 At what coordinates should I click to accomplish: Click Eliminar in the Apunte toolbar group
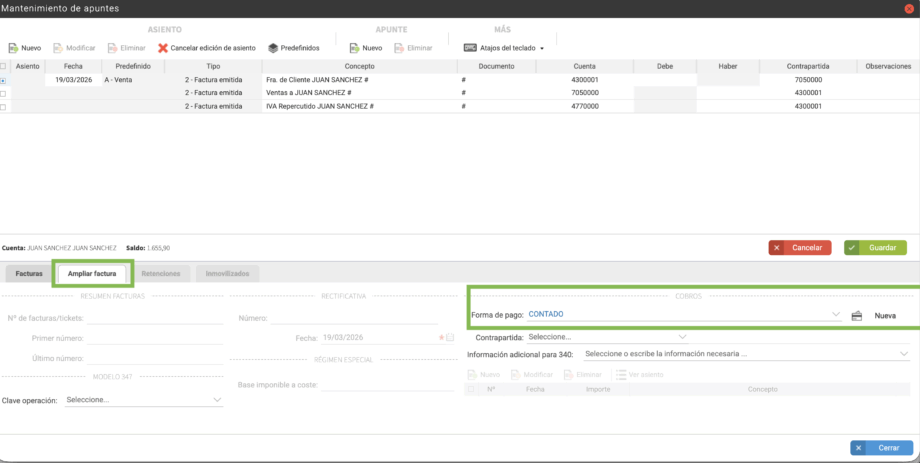413,47
